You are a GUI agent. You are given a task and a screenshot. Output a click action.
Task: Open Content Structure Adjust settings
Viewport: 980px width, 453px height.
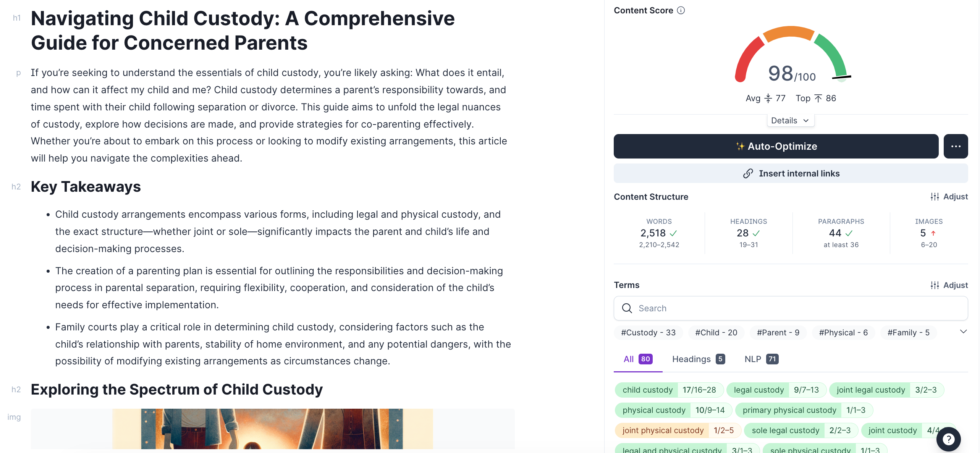949,197
